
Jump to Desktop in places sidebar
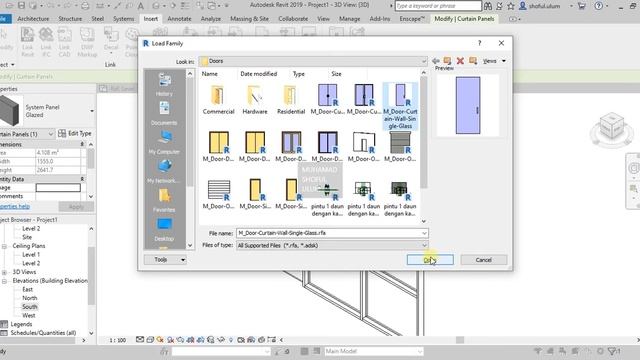click(164, 229)
